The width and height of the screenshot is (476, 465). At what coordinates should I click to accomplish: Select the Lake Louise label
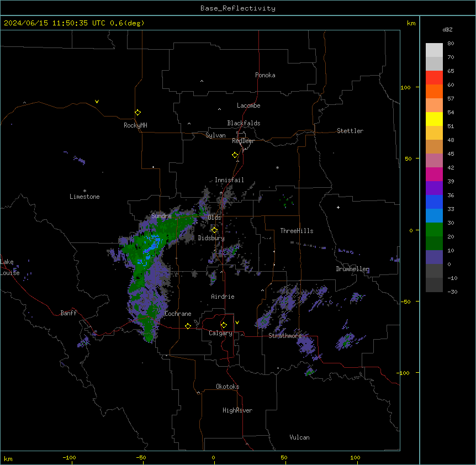click(10, 267)
